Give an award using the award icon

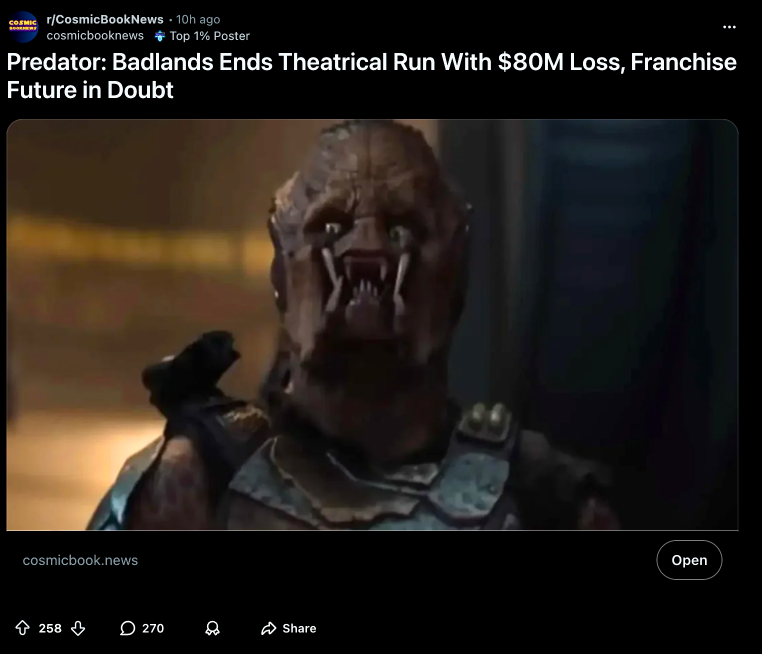point(212,628)
